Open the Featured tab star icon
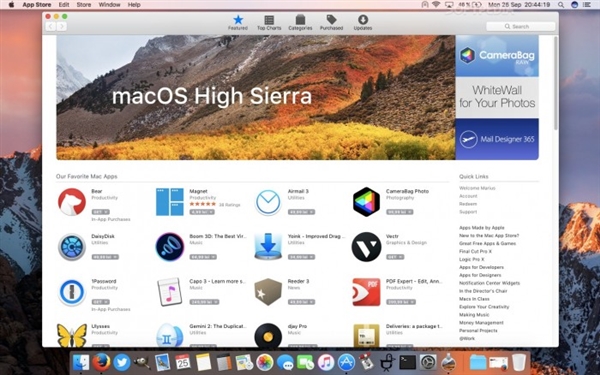The height and width of the screenshot is (375, 600). [238, 20]
